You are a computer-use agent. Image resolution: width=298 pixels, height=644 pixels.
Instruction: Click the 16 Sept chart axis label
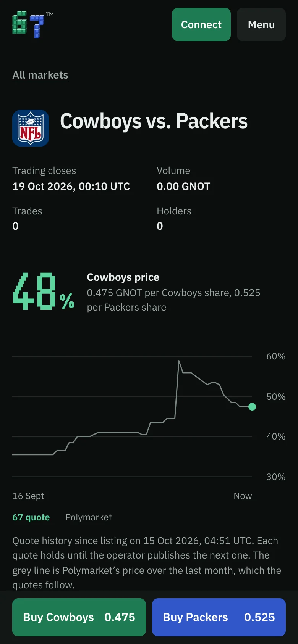coord(28,496)
